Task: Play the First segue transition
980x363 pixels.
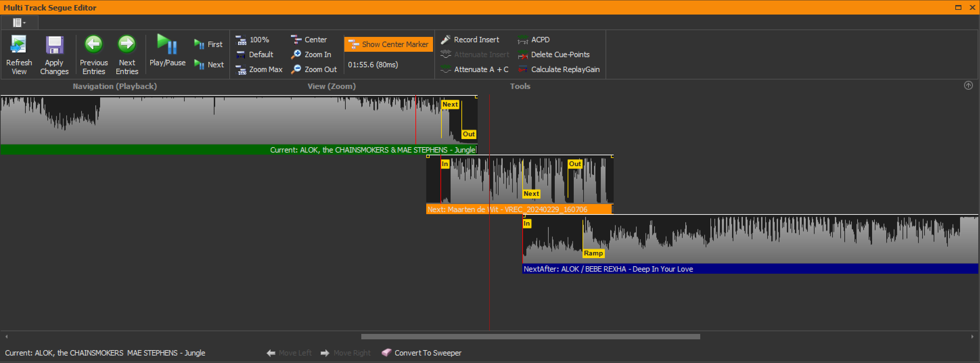Action: pos(208,45)
